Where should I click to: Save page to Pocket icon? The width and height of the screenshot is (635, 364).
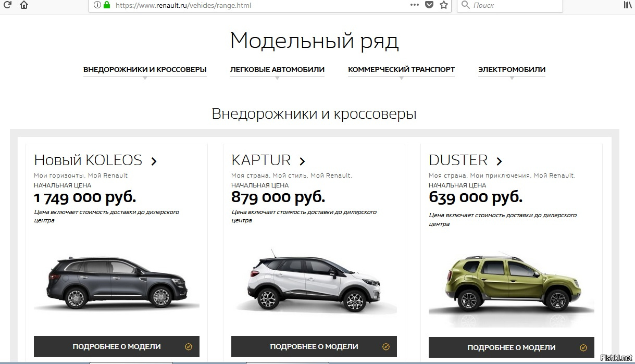click(x=429, y=5)
